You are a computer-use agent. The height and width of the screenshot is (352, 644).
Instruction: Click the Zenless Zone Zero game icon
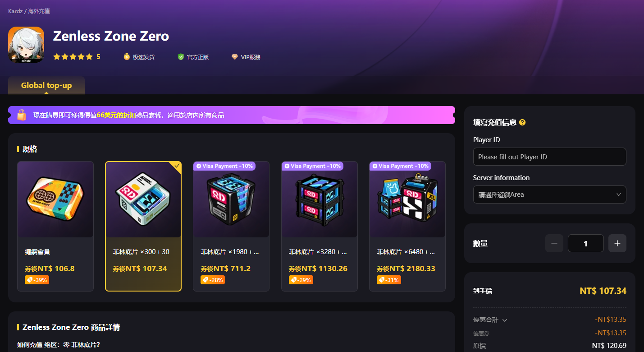tap(26, 45)
